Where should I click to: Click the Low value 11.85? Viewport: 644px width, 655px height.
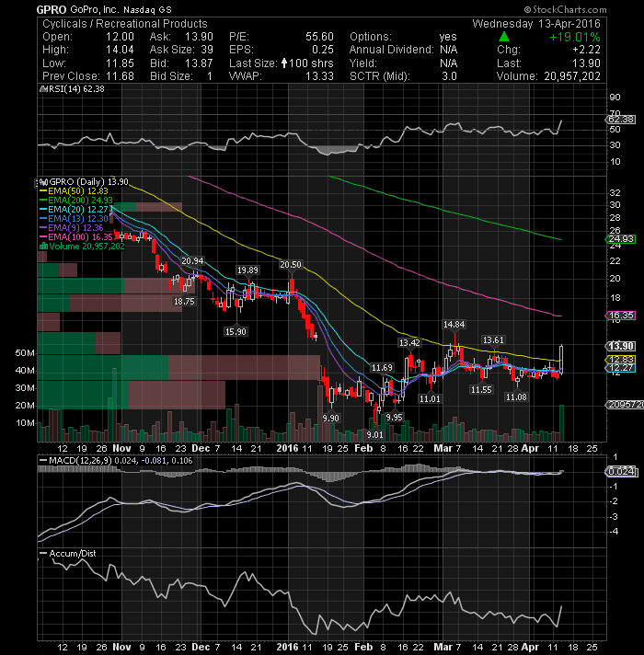tap(120, 63)
